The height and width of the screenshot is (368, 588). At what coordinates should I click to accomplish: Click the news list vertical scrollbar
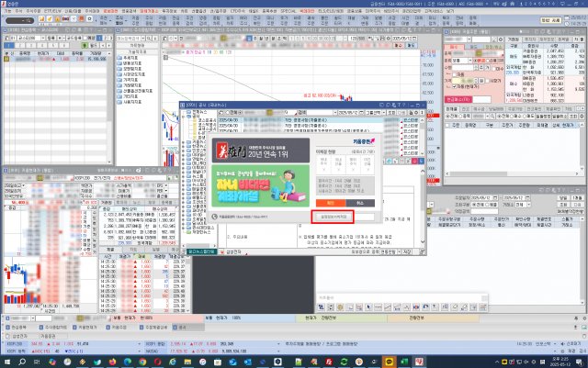[423, 137]
